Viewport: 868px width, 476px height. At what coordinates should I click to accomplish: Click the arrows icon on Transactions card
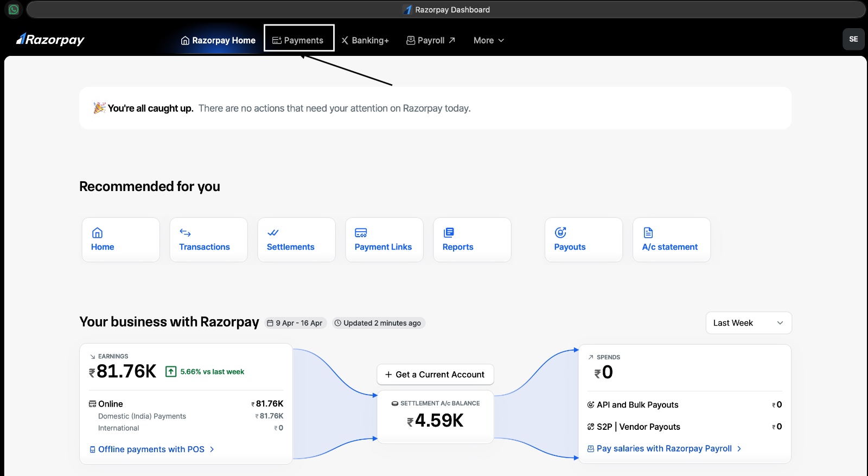pyautogui.click(x=185, y=233)
